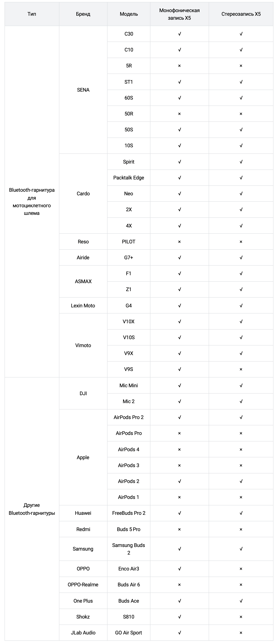The image size is (278, 644).
Task: Select the "Lexin Moto" brand cell
Action: [83, 306]
